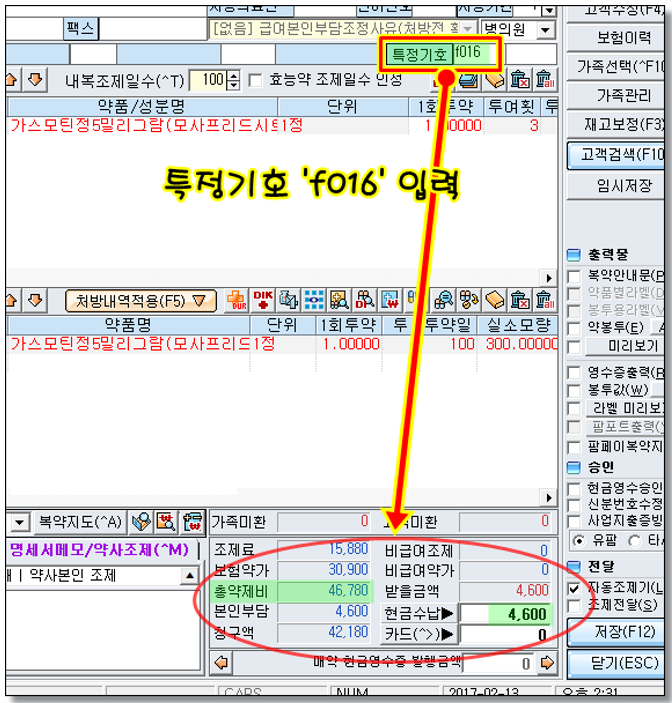
Task: Open the 처방내역적용(F5) dropdown button
Action: (140, 299)
